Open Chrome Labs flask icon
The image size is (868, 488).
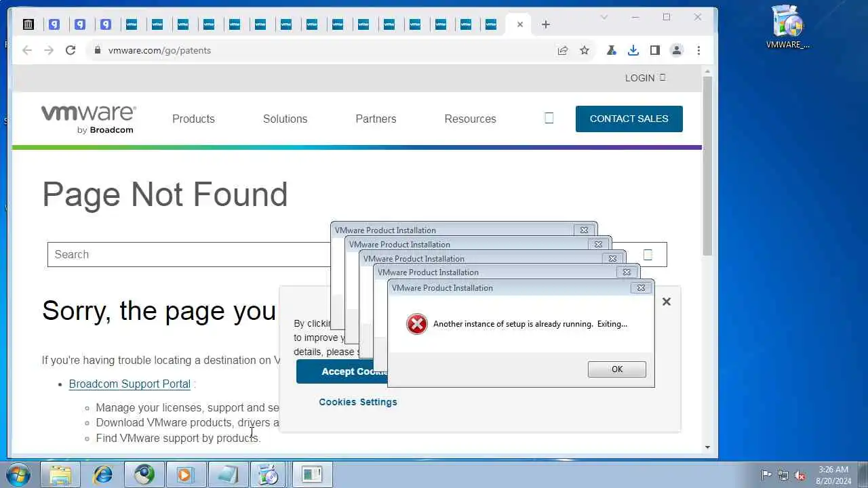click(x=611, y=50)
